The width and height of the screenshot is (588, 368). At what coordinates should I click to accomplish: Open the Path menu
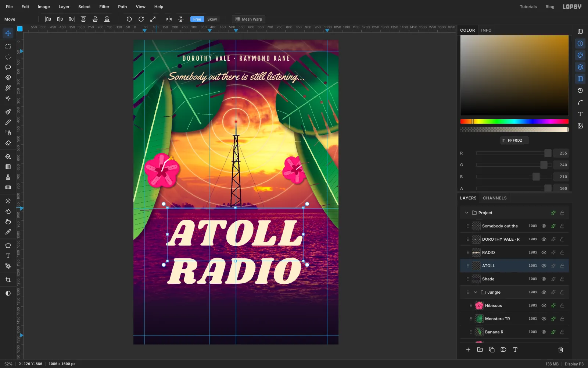point(122,7)
